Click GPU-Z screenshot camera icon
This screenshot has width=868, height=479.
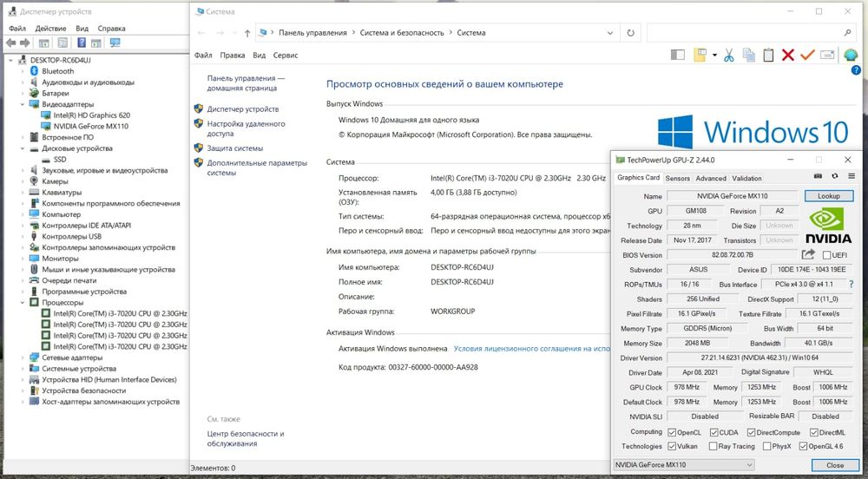818,176
